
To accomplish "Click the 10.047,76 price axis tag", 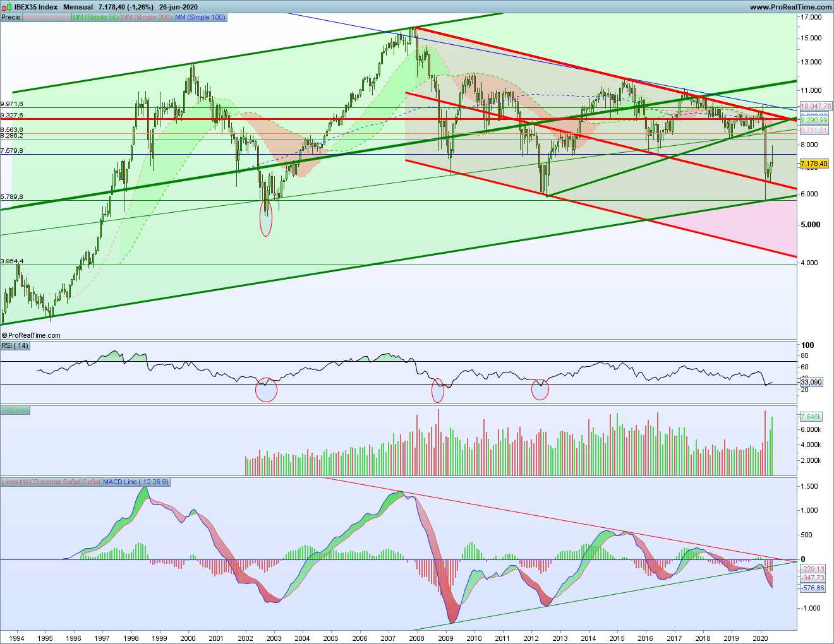I will point(816,106).
